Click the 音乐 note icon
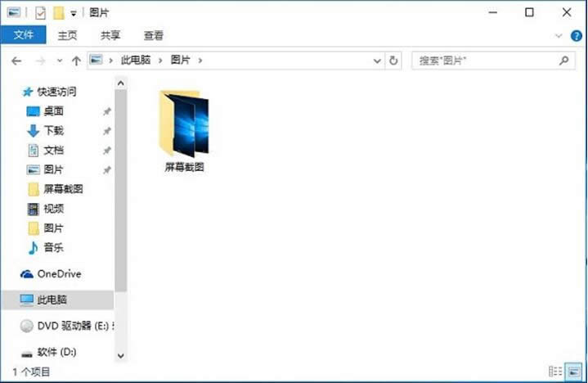 point(33,248)
